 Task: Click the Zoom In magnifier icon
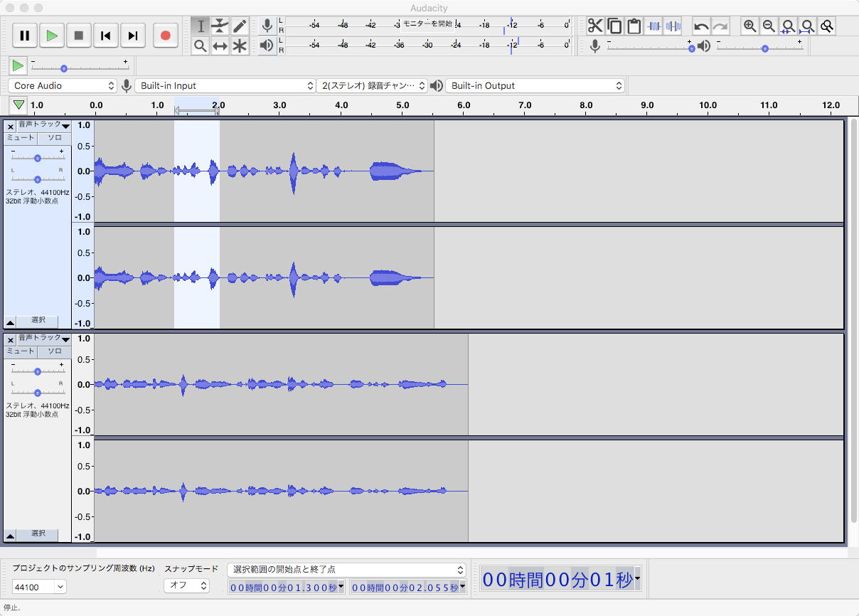point(749,26)
